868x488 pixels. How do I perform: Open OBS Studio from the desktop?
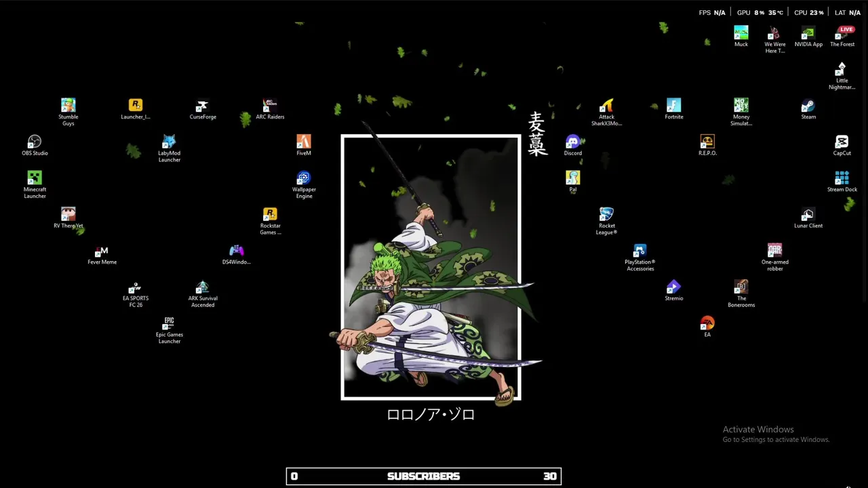[35, 145]
